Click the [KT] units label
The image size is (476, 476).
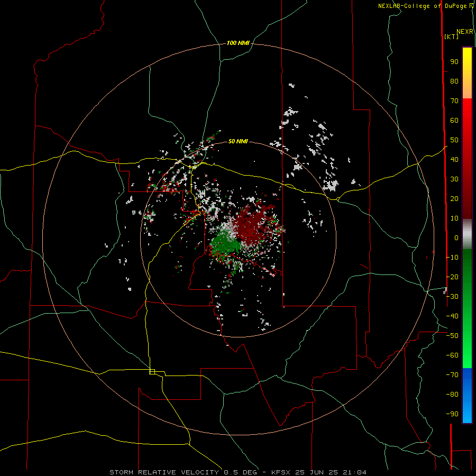(x=452, y=36)
